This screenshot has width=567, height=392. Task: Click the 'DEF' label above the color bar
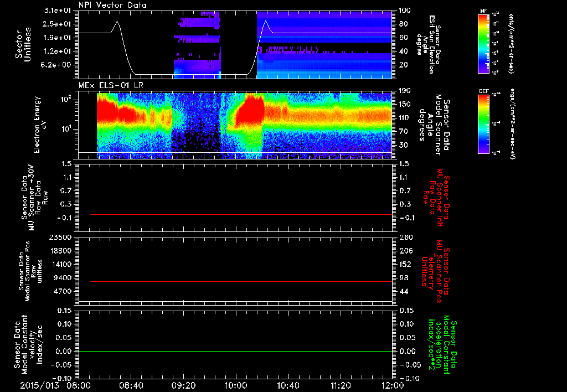[483, 91]
